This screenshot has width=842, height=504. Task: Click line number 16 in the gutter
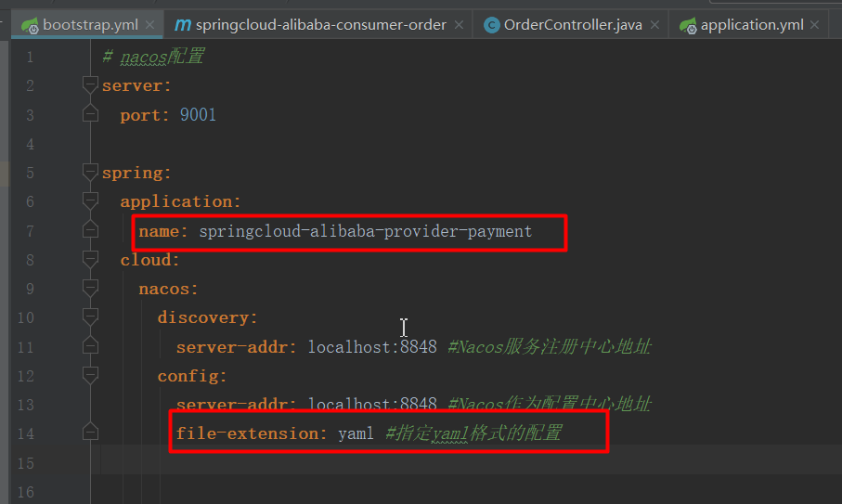tap(25, 492)
